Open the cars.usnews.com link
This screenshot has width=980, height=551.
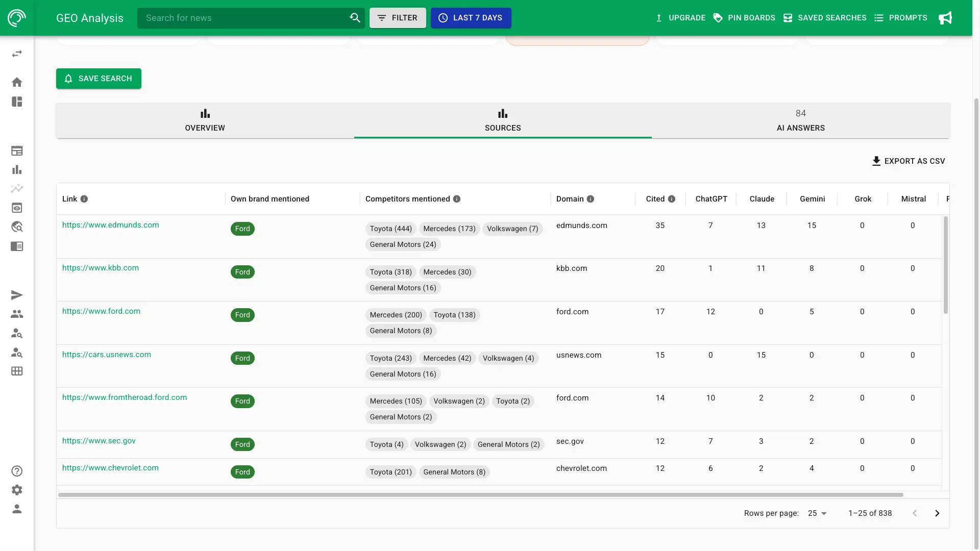pyautogui.click(x=107, y=355)
